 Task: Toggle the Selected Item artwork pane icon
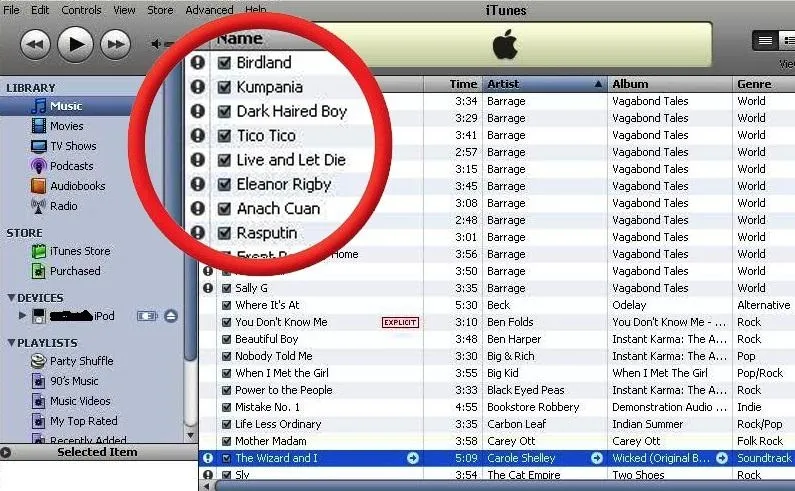6,452
